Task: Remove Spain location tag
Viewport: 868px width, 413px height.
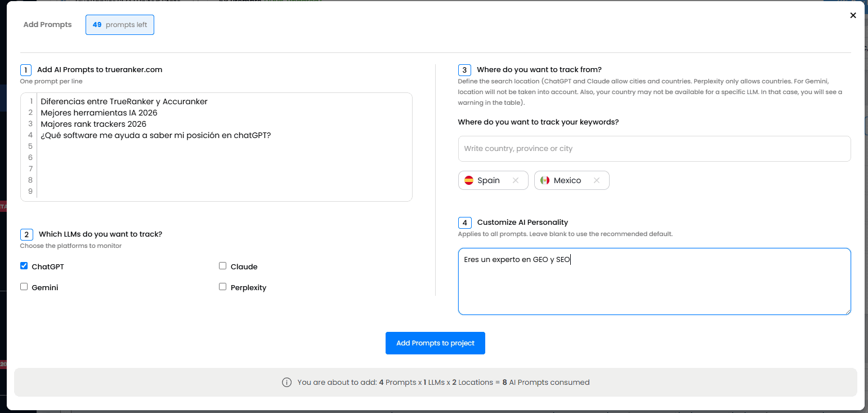Action: (515, 180)
